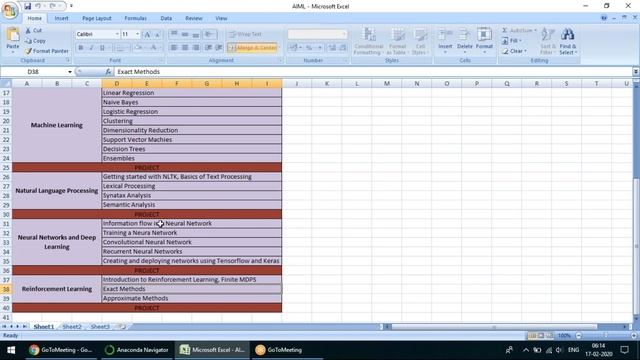Select the cell 'Approximate Methods'
640x360 pixels.
click(x=191, y=298)
